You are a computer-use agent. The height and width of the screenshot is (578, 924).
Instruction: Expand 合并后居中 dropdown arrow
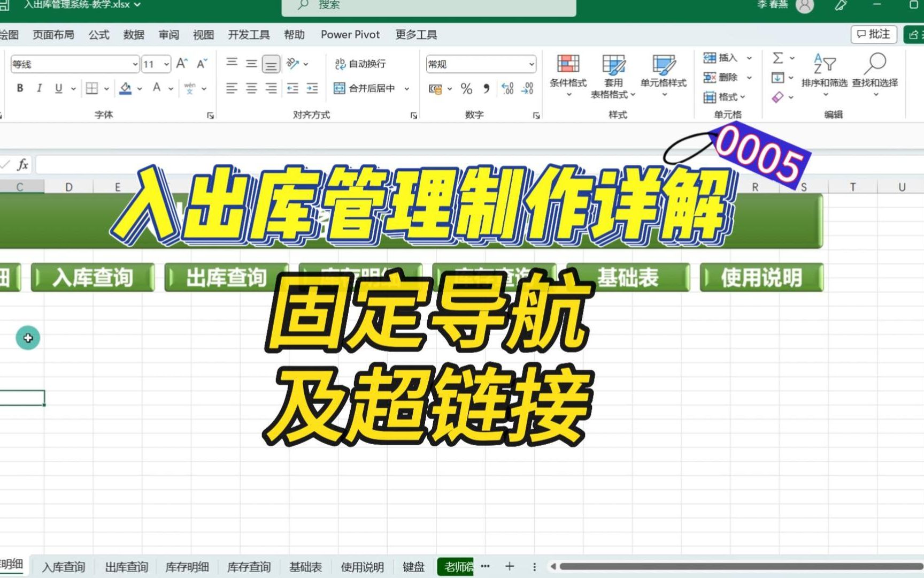(x=407, y=89)
